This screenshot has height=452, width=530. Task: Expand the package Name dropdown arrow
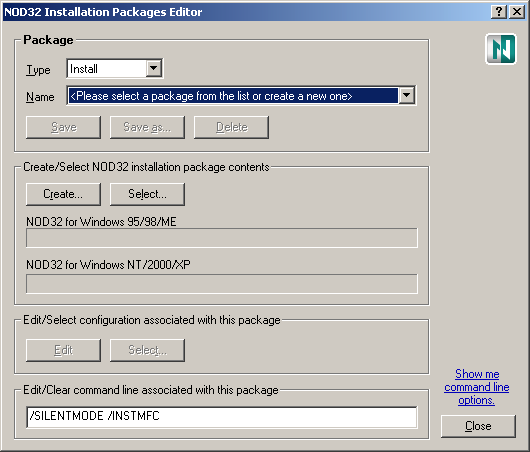pyautogui.click(x=407, y=96)
